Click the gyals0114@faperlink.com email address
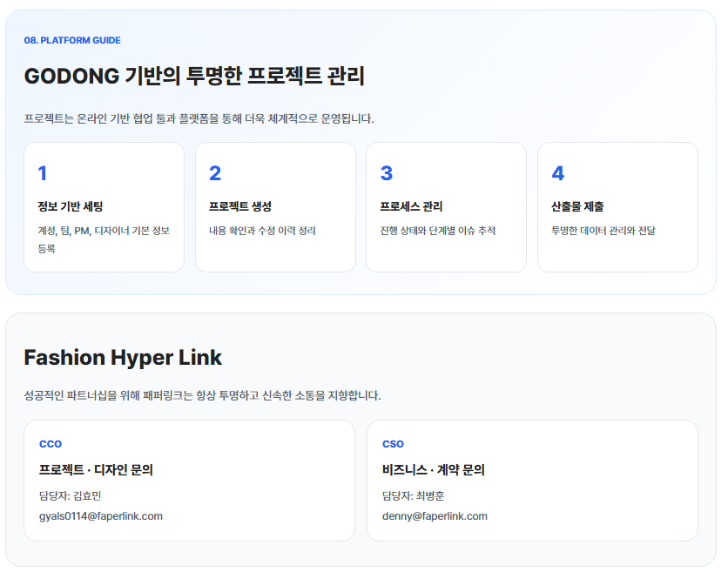 tap(101, 515)
